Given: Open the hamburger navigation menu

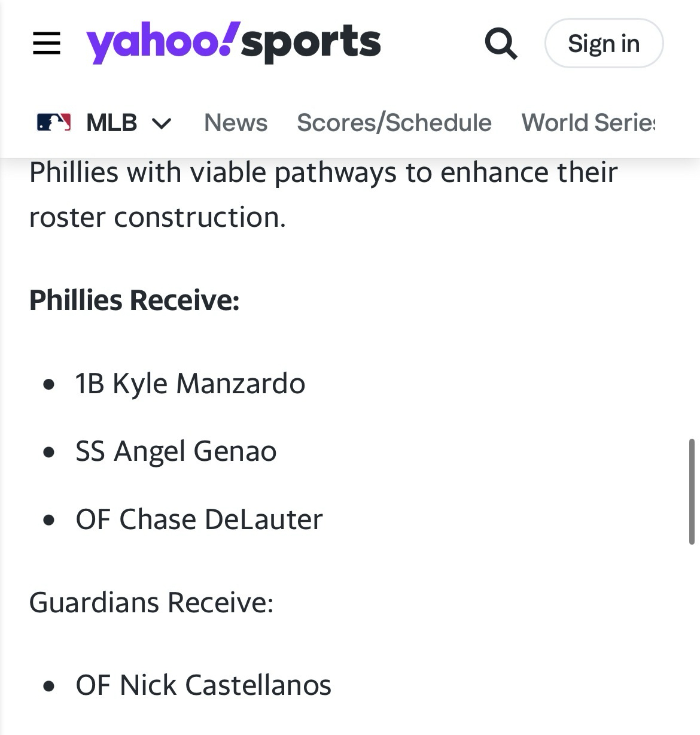Looking at the screenshot, I should tap(47, 43).
